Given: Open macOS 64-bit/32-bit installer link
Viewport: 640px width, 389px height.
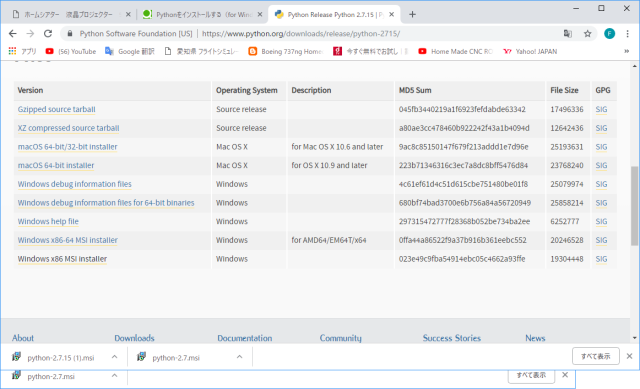Looking at the screenshot, I should pyautogui.click(x=67, y=147).
